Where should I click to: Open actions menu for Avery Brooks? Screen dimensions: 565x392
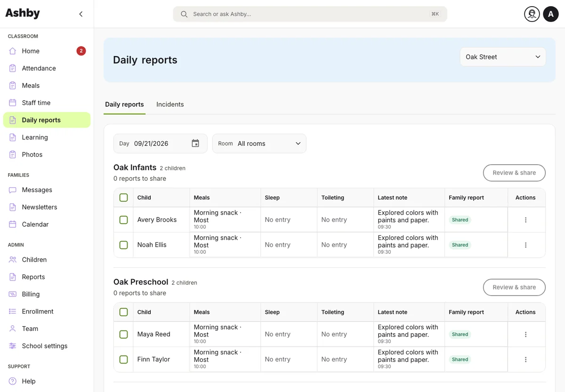(x=525, y=220)
